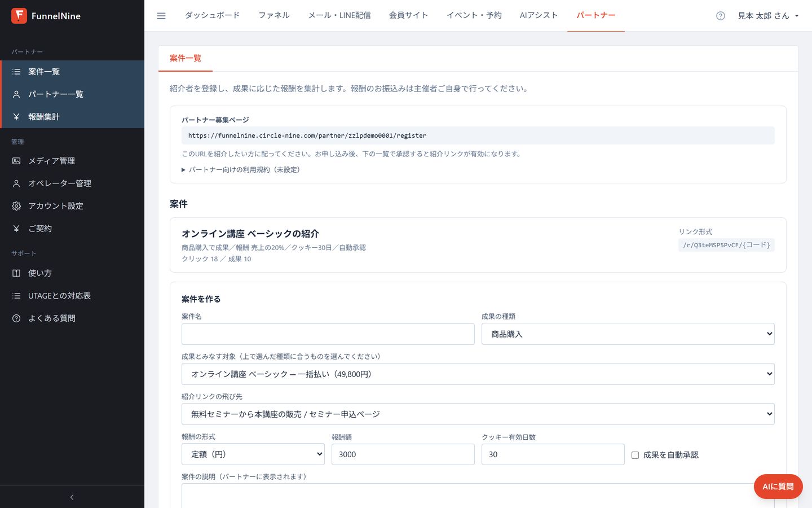Viewport: 812px width, 508px height.
Task: Toggle the hamburger menu icon
Action: (x=161, y=16)
